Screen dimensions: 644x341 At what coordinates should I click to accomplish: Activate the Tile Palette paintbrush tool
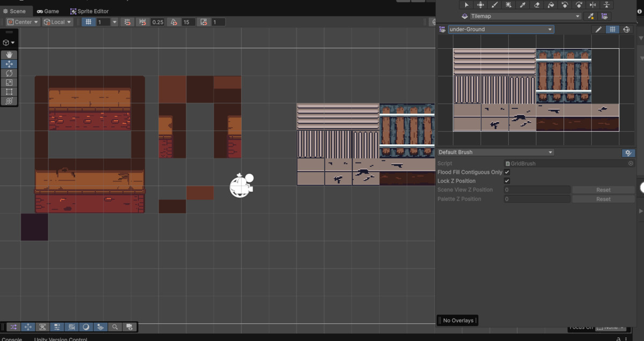(494, 5)
